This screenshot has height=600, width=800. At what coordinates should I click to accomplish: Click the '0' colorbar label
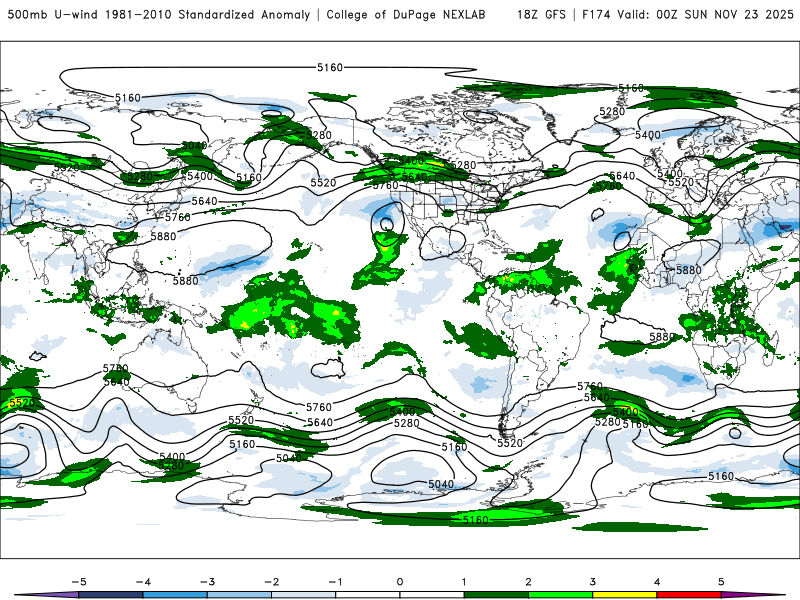(400, 582)
